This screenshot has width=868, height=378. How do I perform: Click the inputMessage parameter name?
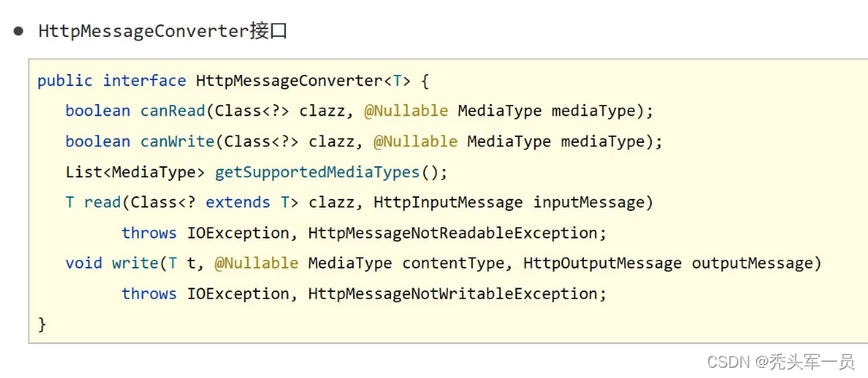point(593,202)
